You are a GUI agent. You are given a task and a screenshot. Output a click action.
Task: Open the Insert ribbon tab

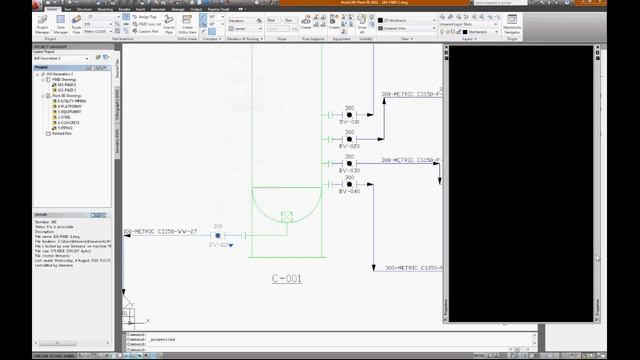[140, 9]
